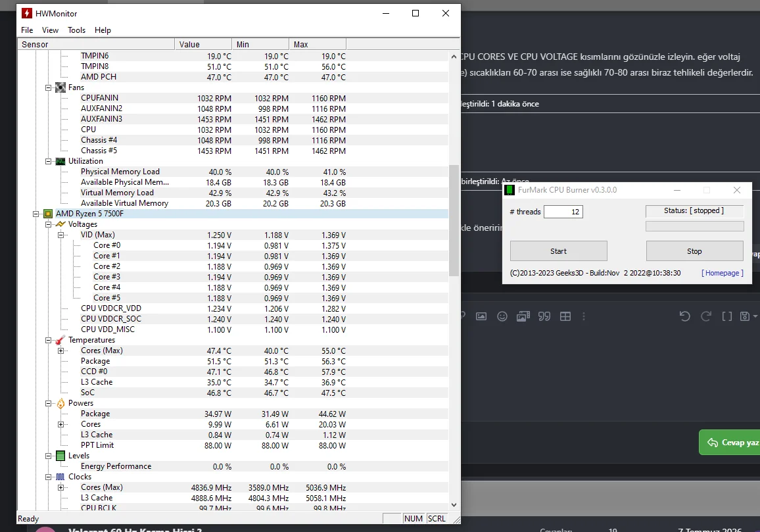This screenshot has width=760, height=532.
Task: Click the scrollbar up arrow in HWMonitor
Action: pos(454,57)
